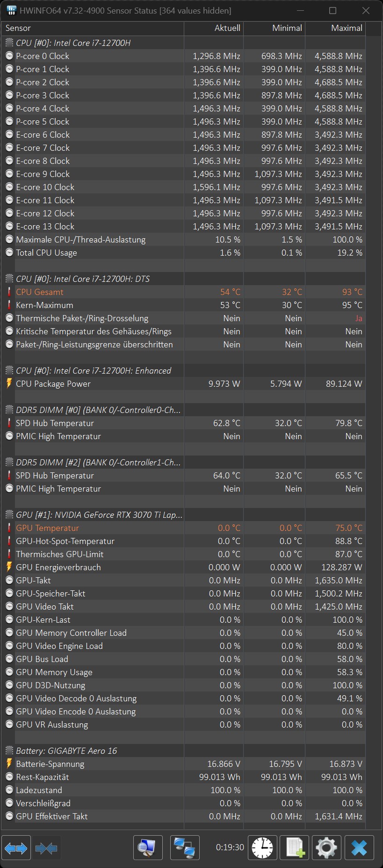
Task: Close sensors with the blue X icon
Action: (359, 847)
